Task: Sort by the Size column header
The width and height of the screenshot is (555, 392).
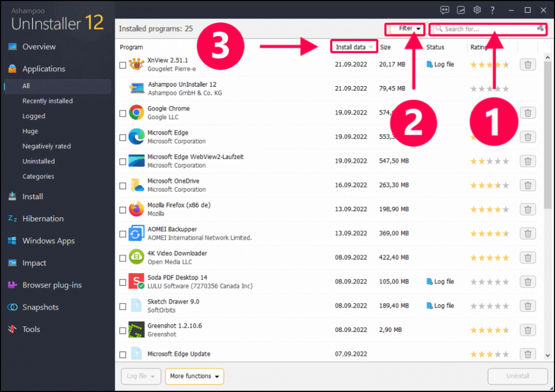Action: (385, 47)
